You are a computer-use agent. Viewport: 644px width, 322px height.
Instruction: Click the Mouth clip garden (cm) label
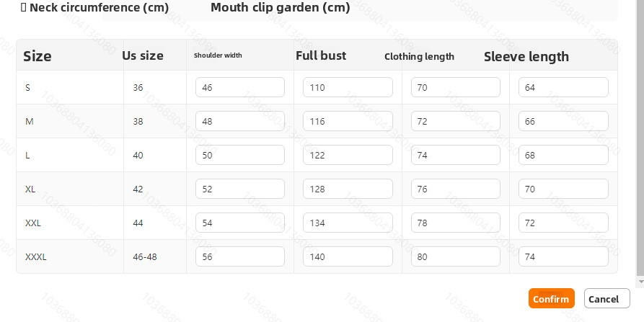tap(280, 7)
